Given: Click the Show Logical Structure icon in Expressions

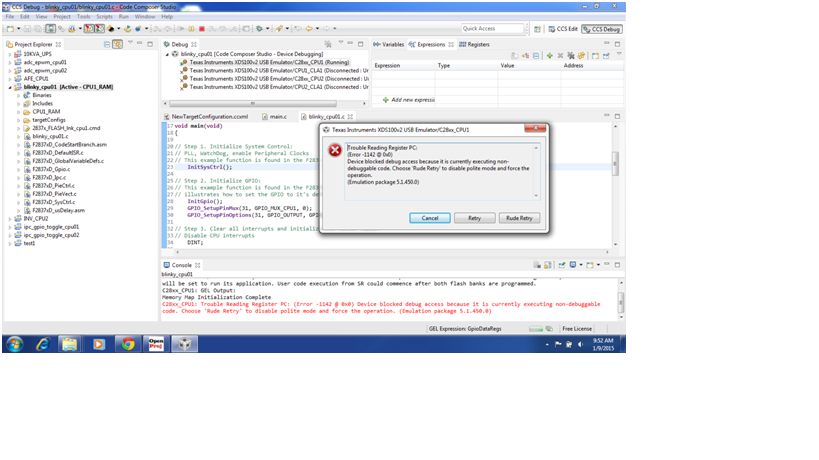Looking at the screenshot, I should click(525, 55).
